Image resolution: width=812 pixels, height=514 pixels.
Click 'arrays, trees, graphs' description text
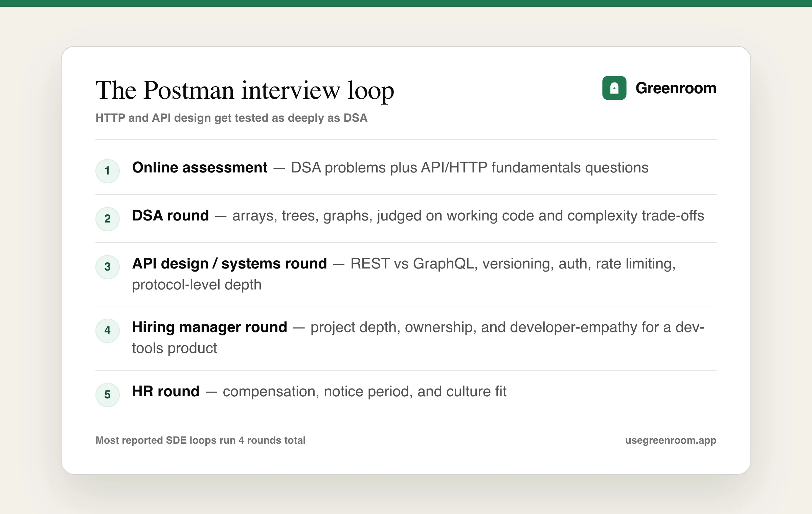pos(468,216)
